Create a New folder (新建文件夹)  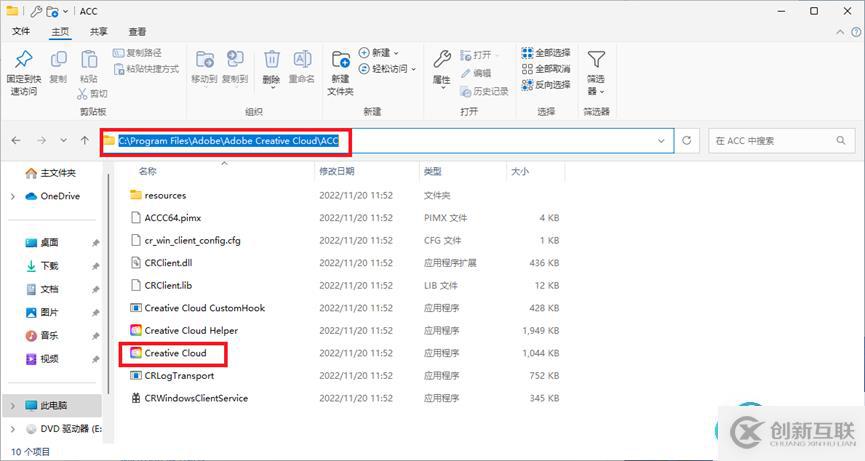click(x=340, y=73)
